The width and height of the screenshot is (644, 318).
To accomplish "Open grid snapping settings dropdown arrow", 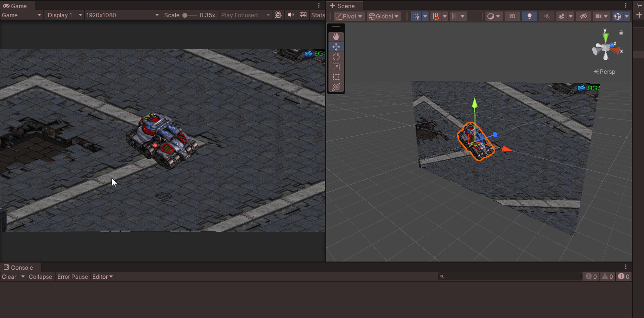I will pyautogui.click(x=445, y=16).
